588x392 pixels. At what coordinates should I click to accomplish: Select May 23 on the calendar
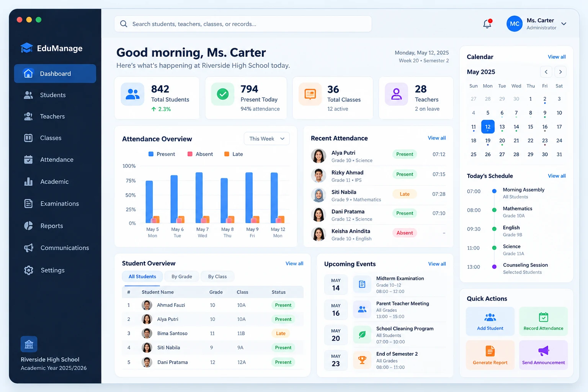coord(545,141)
